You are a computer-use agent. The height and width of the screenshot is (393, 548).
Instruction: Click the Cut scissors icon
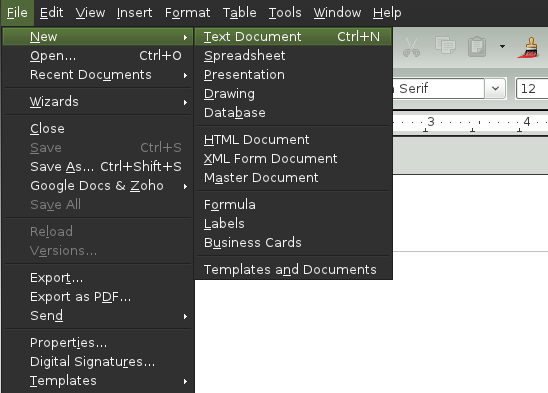pyautogui.click(x=411, y=47)
